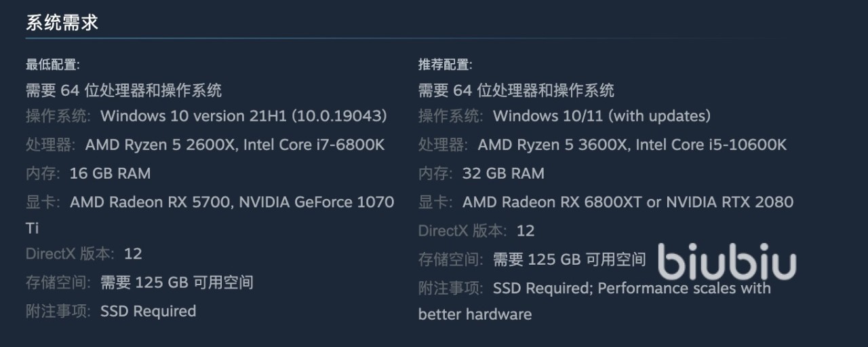
Task: Click the AMD Radeon RX 5700 graphics line
Action: pyautogui.click(x=232, y=202)
